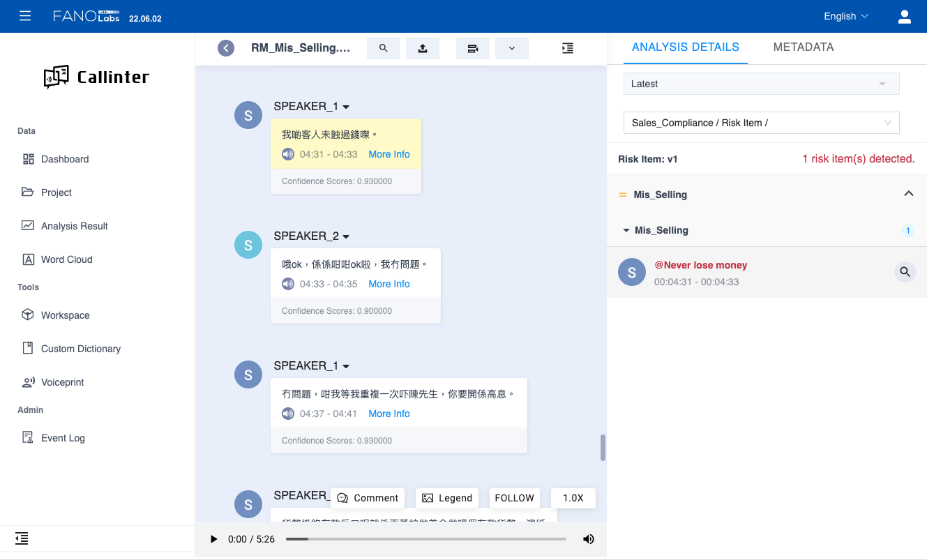Collapse the left sidebar navigation
Screen dimensions: 927x560
click(22, 538)
